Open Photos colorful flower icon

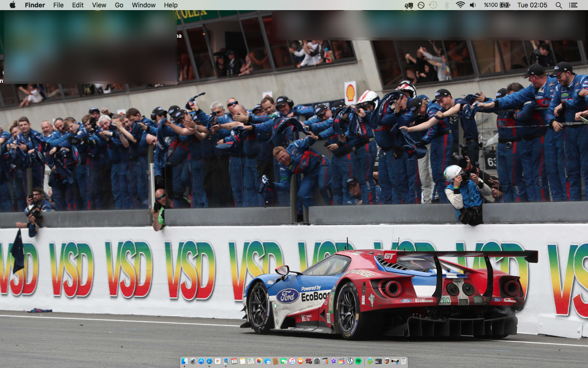(259, 361)
